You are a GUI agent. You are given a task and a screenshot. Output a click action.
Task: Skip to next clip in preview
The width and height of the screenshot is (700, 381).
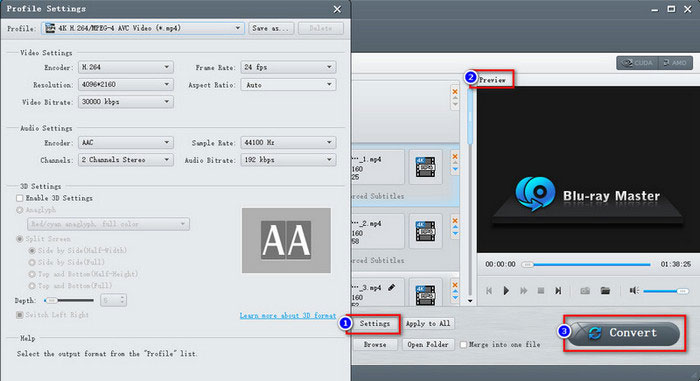click(x=558, y=291)
